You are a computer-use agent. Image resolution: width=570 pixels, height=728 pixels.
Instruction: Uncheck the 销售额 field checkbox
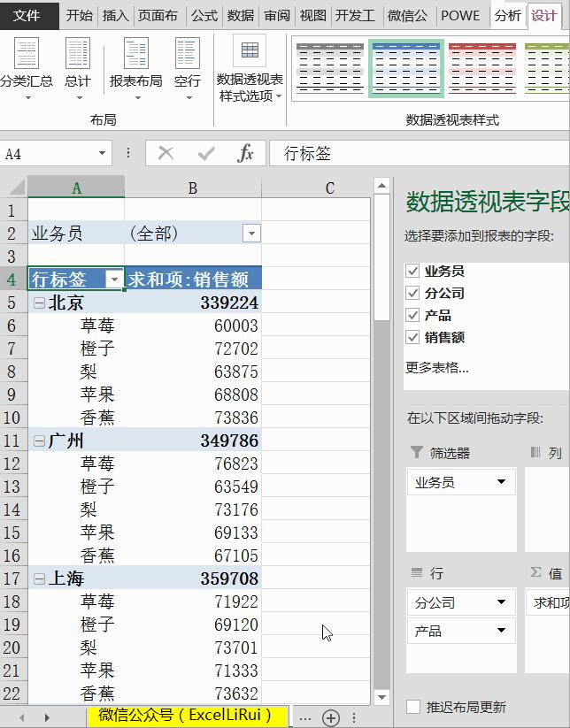tap(412, 337)
